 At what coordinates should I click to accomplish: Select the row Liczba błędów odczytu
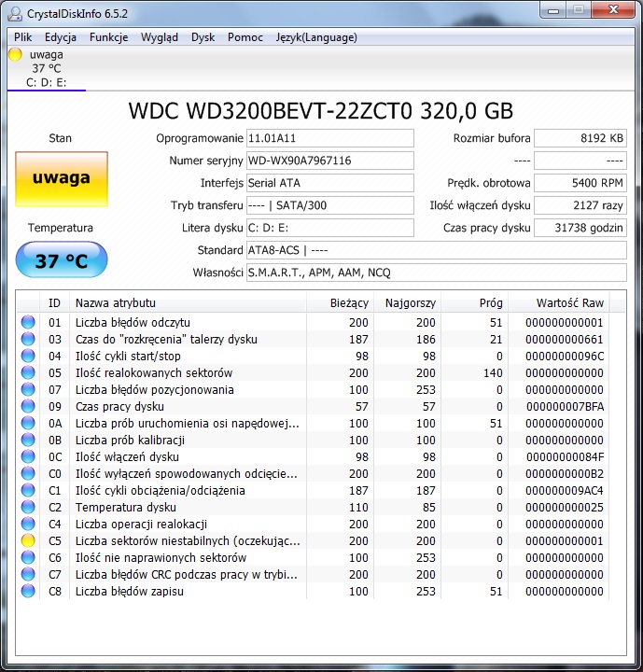(313, 322)
